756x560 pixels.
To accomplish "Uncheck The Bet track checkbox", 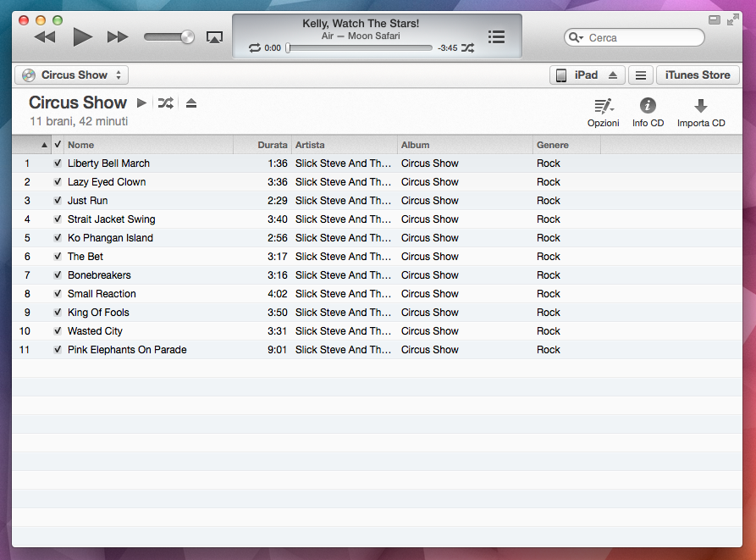I will click(58, 256).
